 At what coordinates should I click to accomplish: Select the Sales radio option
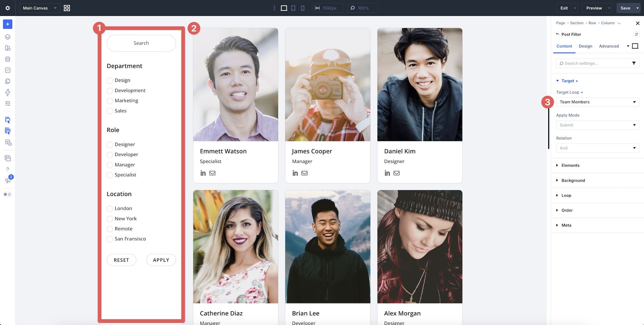(x=109, y=111)
